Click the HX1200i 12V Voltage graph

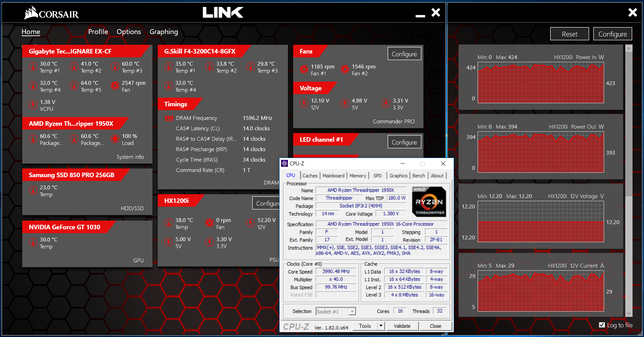tap(541, 222)
